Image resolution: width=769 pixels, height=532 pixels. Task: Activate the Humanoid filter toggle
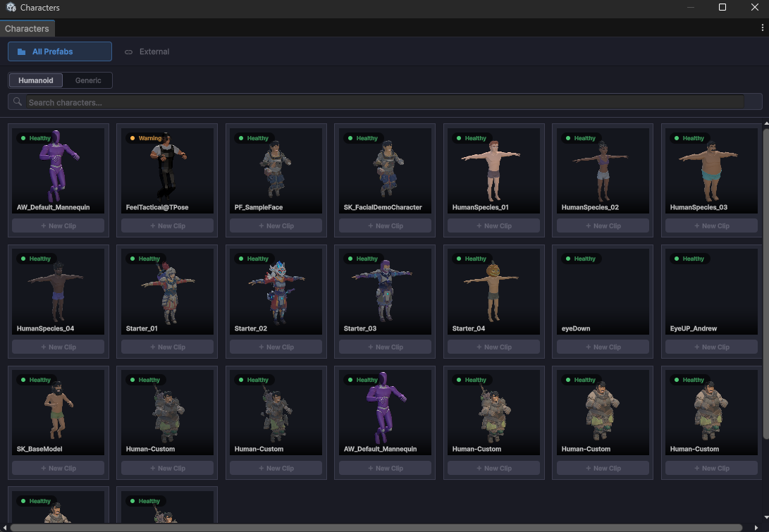tap(36, 80)
